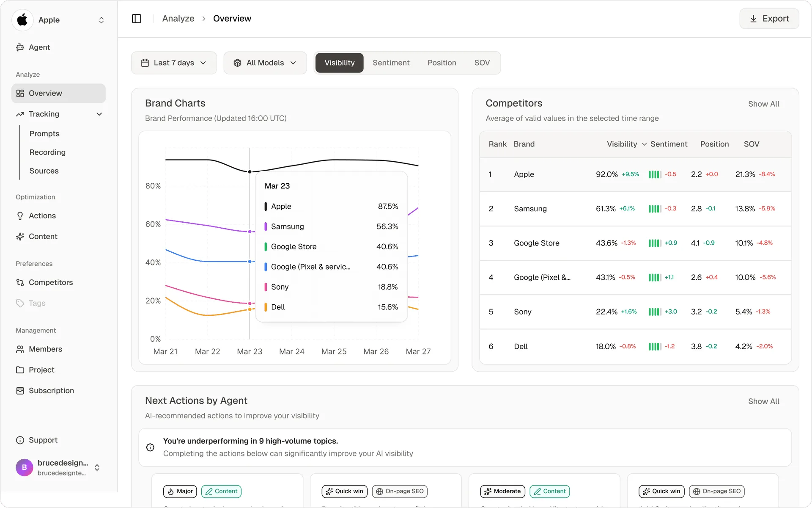
Task: Click Google Store green swatch in tooltip
Action: 266,247
